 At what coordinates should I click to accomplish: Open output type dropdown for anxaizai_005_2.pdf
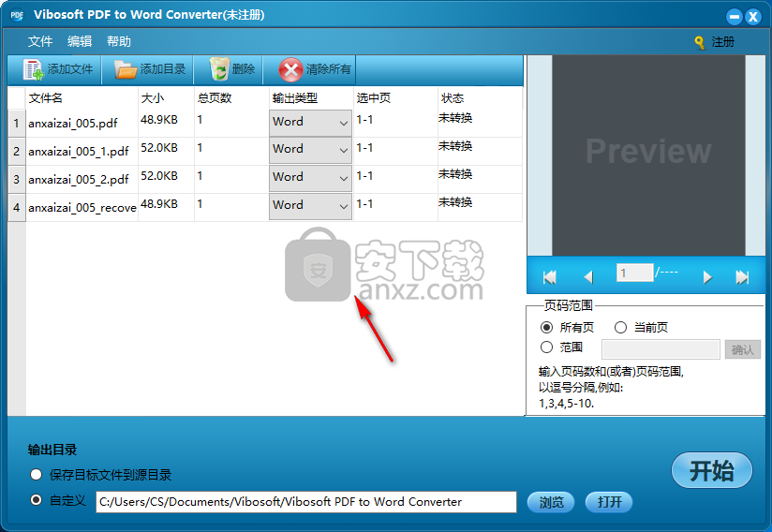311,178
